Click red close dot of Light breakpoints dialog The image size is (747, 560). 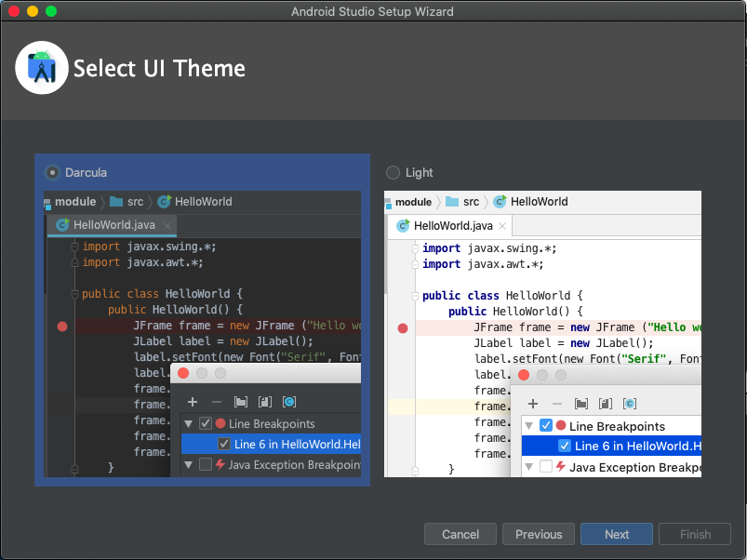click(x=524, y=375)
